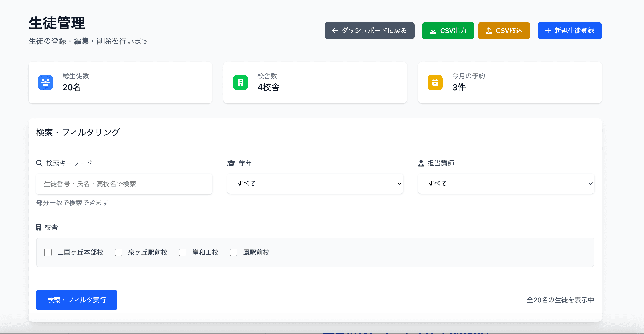Image resolution: width=644 pixels, height=334 pixels.
Task: Click the upload icon on CSV取込
Action: pos(489,30)
